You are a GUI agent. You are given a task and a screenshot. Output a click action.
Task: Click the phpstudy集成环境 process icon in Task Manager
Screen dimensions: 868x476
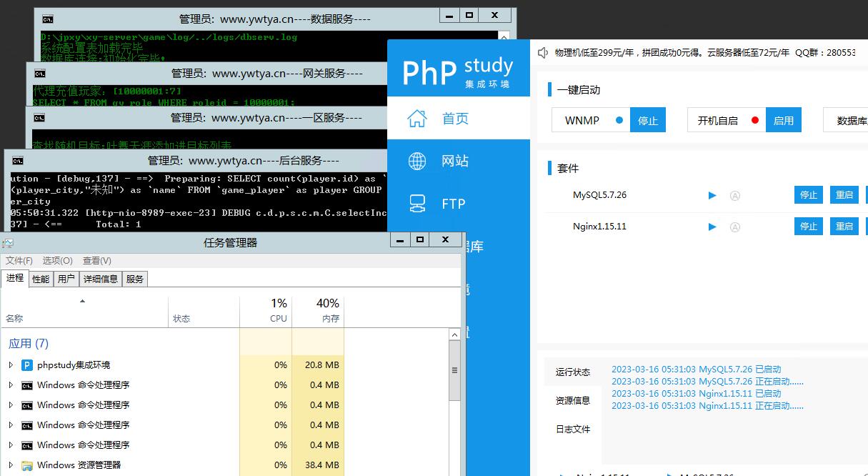click(27, 365)
